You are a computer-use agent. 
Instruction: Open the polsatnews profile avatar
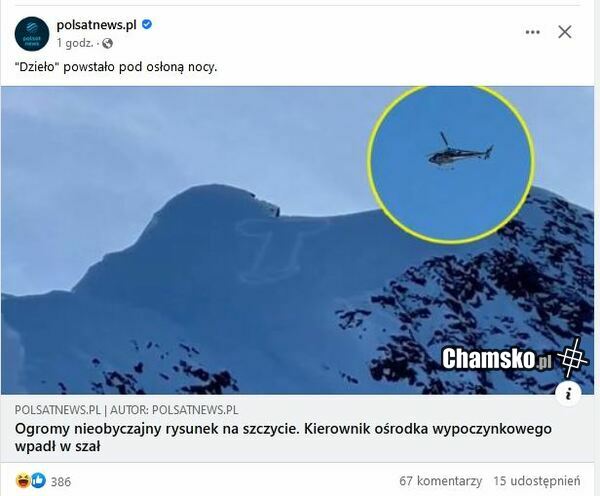32,34
